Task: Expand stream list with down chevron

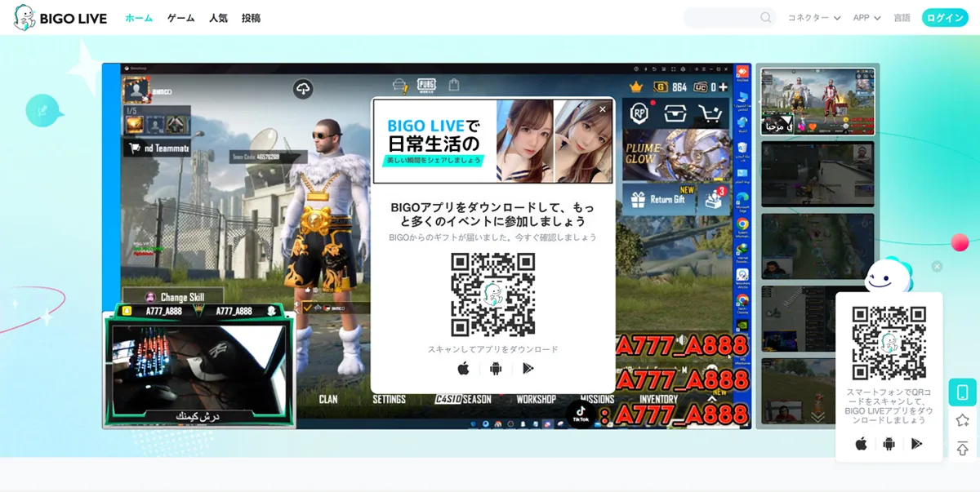Action: coord(817,415)
